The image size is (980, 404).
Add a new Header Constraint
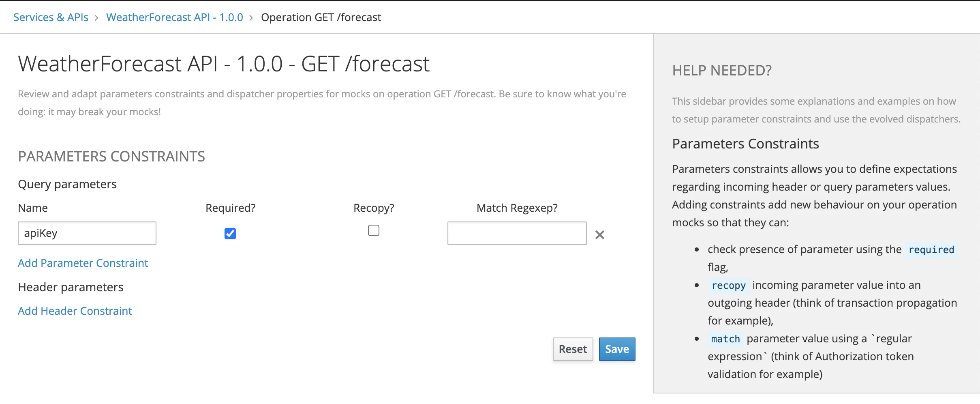click(x=75, y=311)
